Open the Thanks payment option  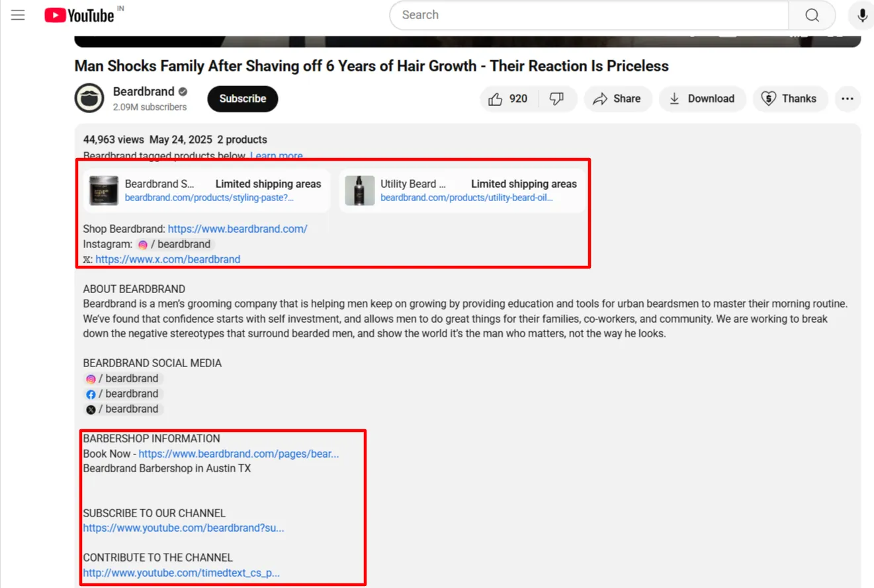(x=790, y=98)
